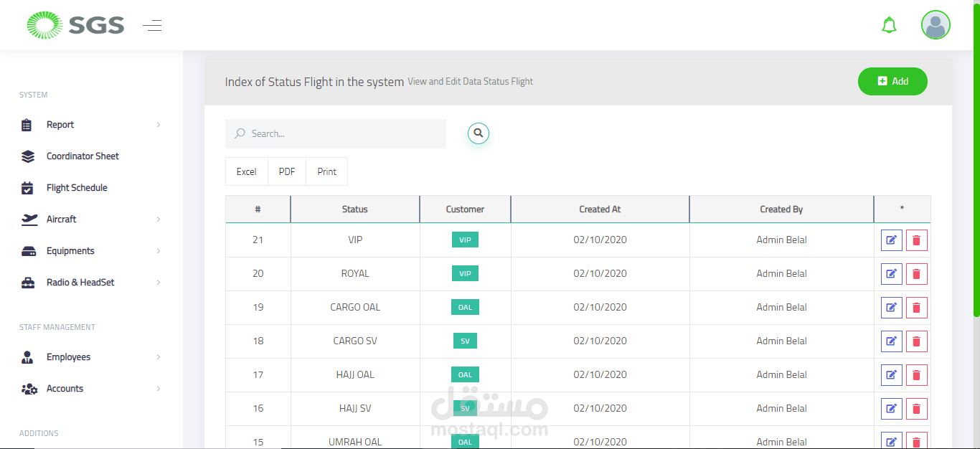Edit the VIP status row 21
Image resolution: width=980 pixels, height=449 pixels.
point(891,240)
